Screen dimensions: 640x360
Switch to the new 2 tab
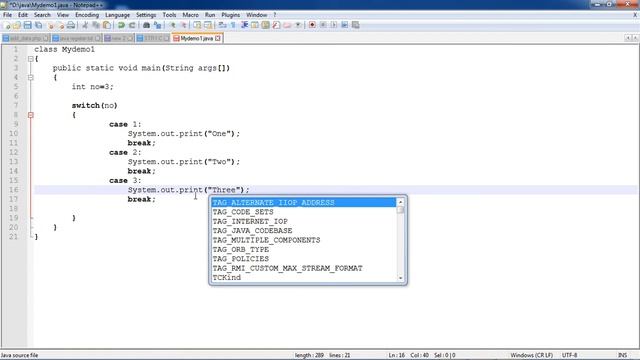[119, 38]
